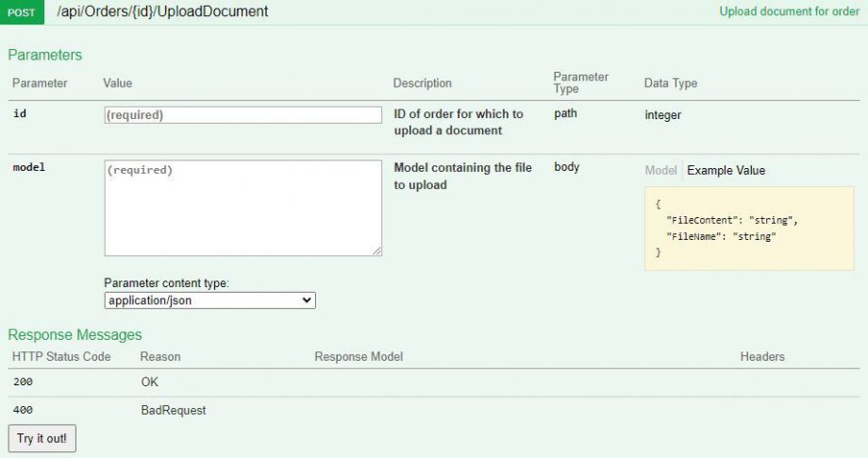868x458 pixels.
Task: Focus the model body textarea
Action: tap(243, 209)
